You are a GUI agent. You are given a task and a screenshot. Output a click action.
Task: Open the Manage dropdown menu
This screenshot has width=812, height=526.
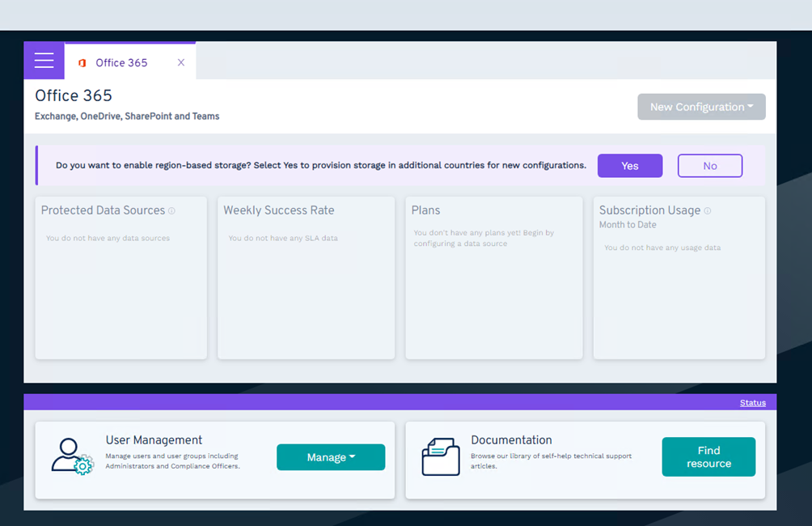tap(331, 457)
